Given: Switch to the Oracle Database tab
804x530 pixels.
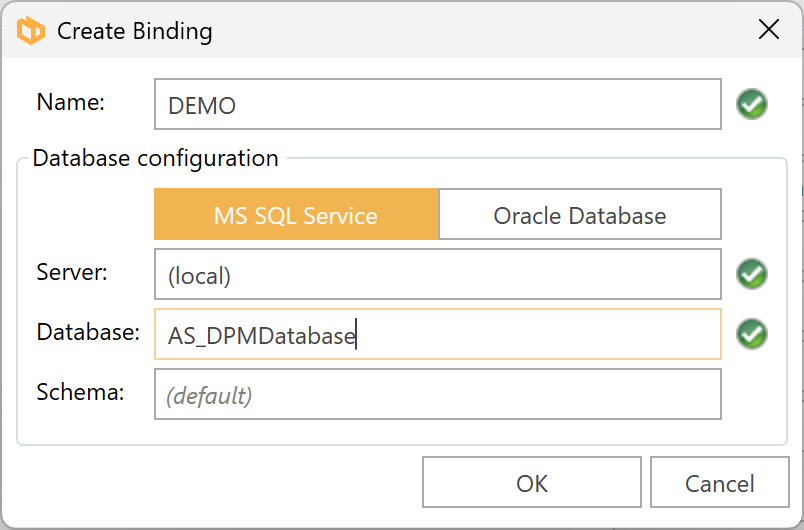Looking at the screenshot, I should [x=580, y=215].
